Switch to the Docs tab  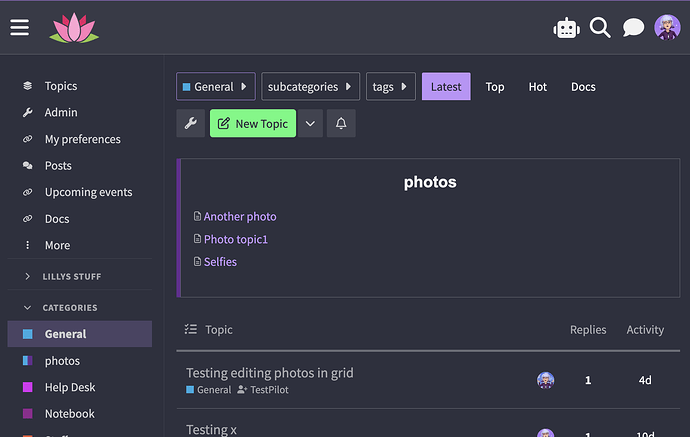pyautogui.click(x=583, y=87)
